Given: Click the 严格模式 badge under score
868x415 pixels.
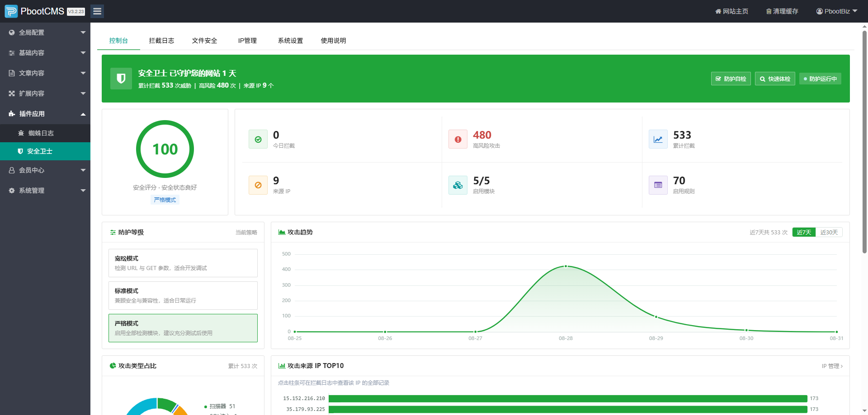Looking at the screenshot, I should [165, 200].
